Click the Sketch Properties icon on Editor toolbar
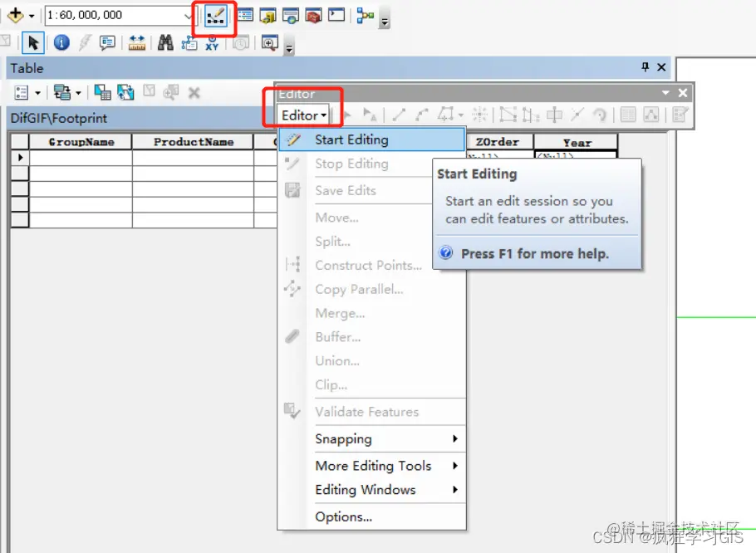Viewport: 756px width, 553px height. click(650, 115)
